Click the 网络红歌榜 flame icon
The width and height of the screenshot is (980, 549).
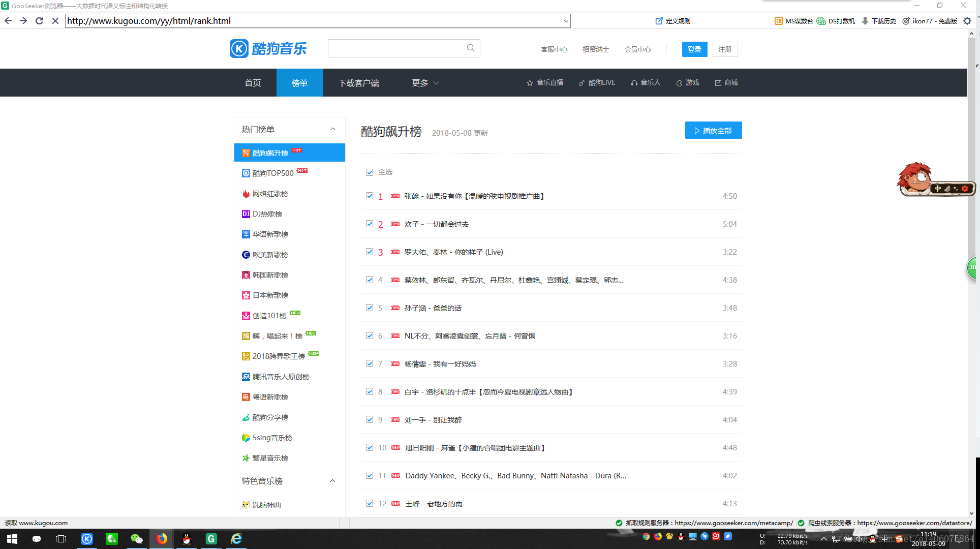(x=246, y=194)
